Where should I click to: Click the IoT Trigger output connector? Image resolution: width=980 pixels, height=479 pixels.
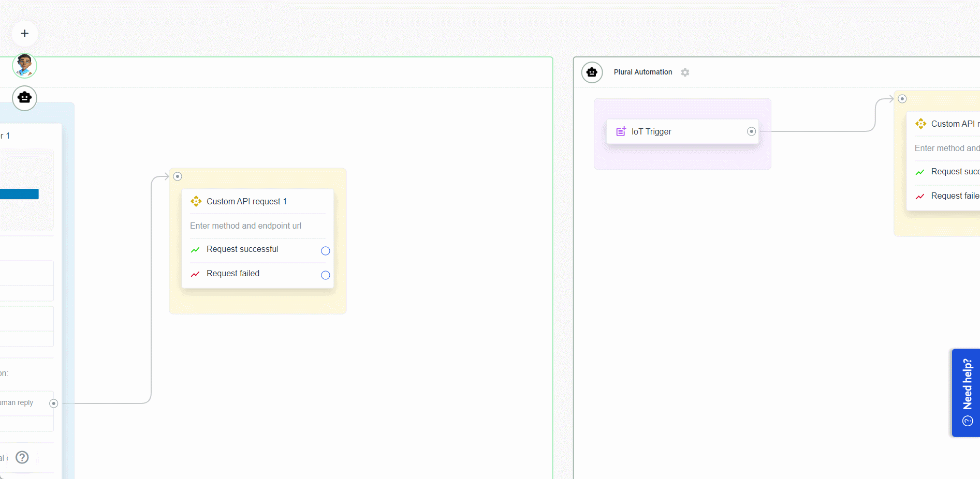751,131
